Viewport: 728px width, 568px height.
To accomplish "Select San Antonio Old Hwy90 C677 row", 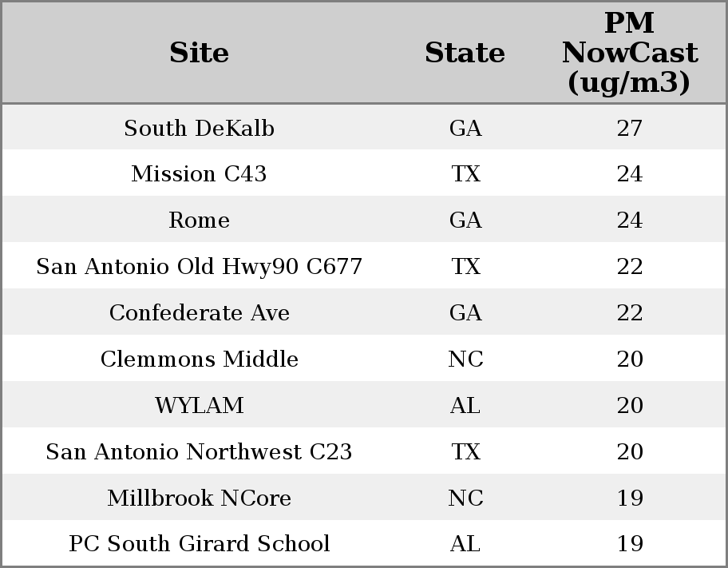I will (364, 266).
